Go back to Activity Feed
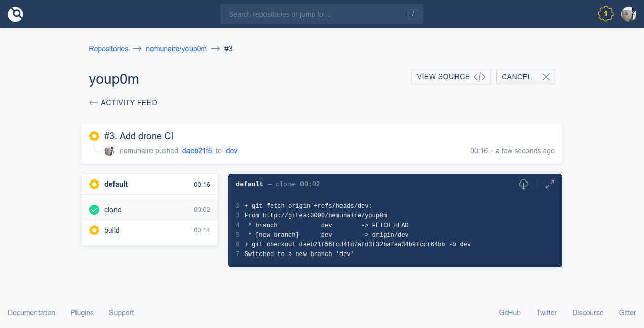644x328 pixels. pos(123,103)
